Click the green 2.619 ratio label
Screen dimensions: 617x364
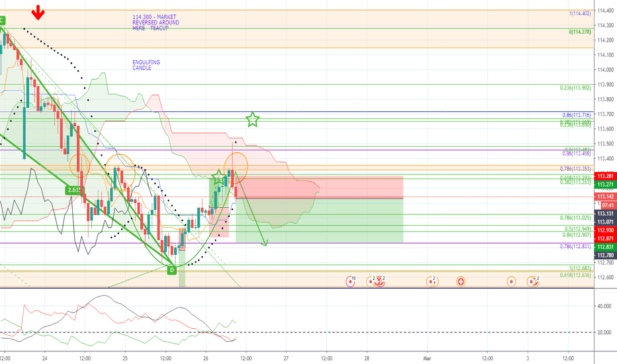(x=74, y=190)
